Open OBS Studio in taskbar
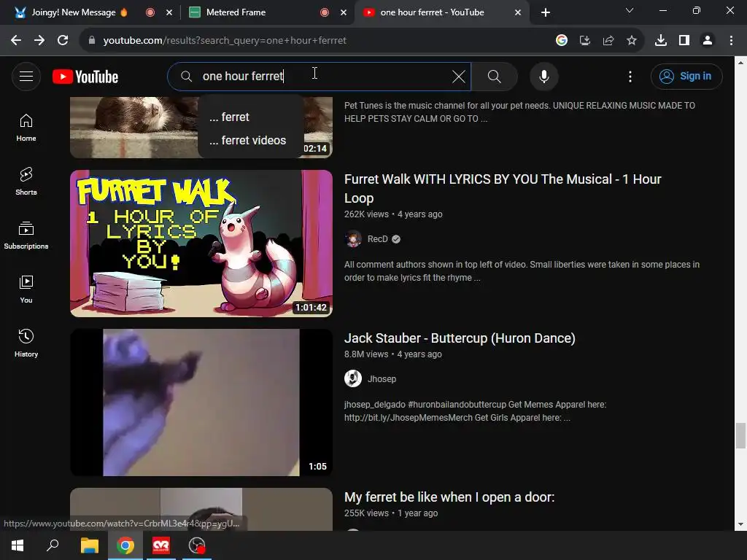Screen dimensions: 747x560 tap(197, 545)
